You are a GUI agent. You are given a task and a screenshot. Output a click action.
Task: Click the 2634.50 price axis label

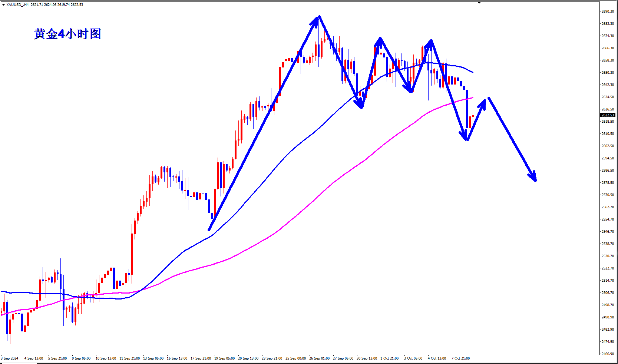tap(608, 97)
